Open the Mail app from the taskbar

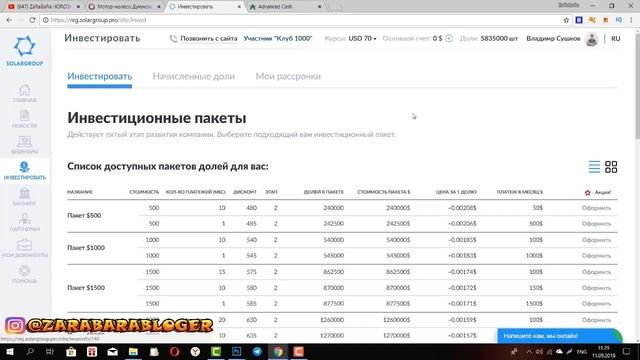click(x=112, y=351)
